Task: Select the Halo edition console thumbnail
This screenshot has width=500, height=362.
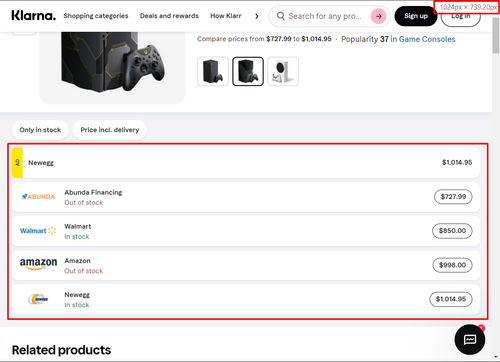Action: click(248, 71)
